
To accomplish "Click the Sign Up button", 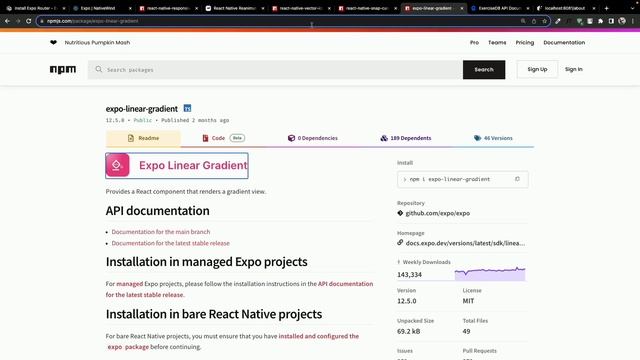I will 537,69.
